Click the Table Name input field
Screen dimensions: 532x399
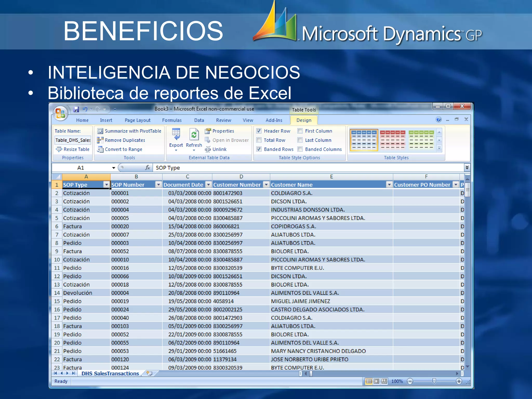[x=73, y=140]
